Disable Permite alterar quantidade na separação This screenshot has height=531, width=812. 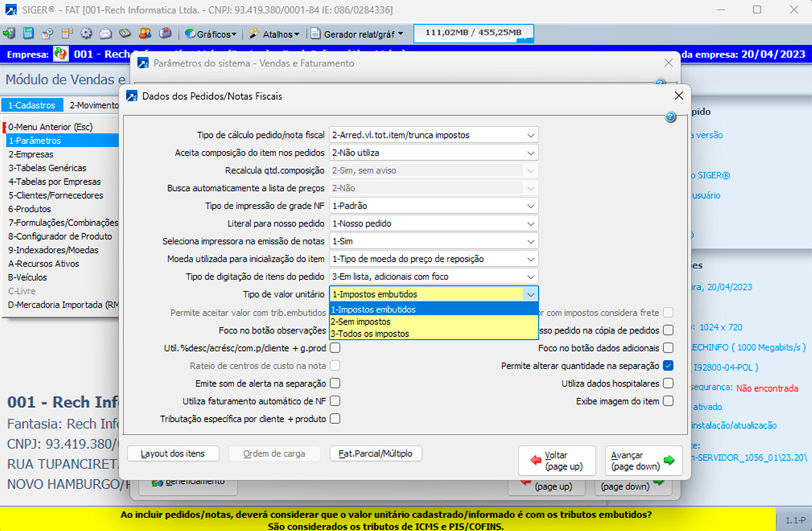[669, 366]
